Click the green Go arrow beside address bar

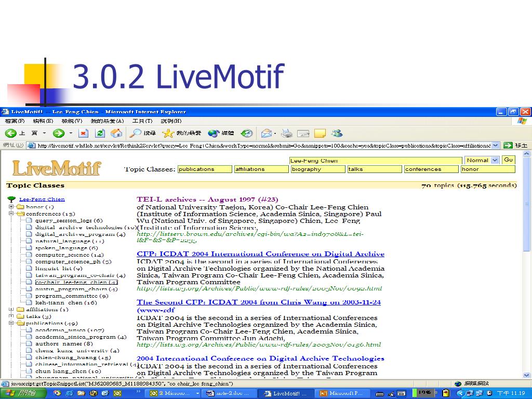click(x=508, y=145)
